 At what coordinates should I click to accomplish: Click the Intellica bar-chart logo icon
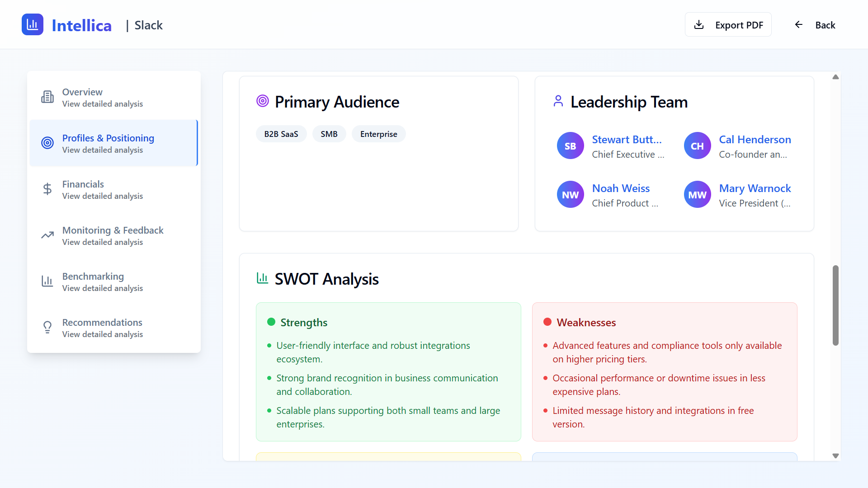[33, 24]
